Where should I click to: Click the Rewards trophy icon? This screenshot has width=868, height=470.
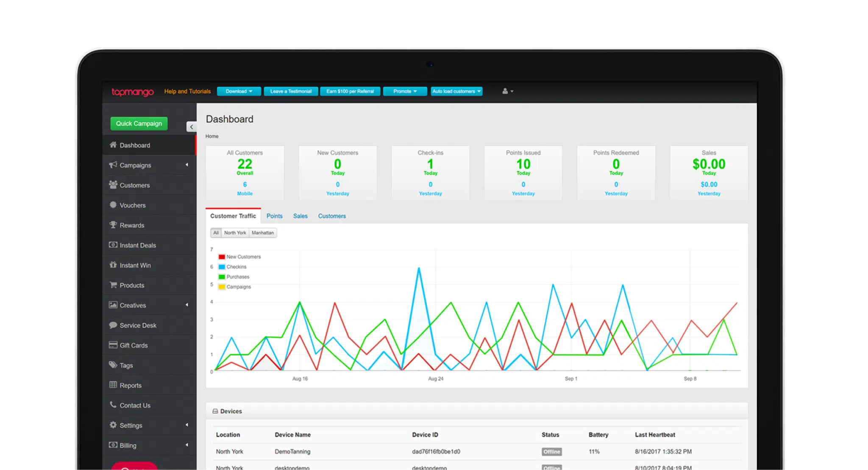click(113, 225)
